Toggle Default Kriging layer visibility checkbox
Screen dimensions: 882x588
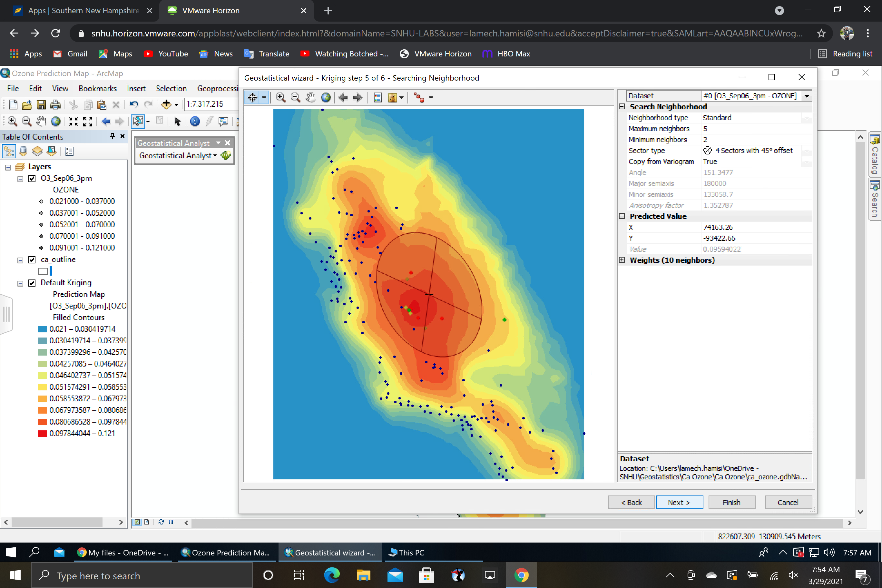pyautogui.click(x=32, y=283)
